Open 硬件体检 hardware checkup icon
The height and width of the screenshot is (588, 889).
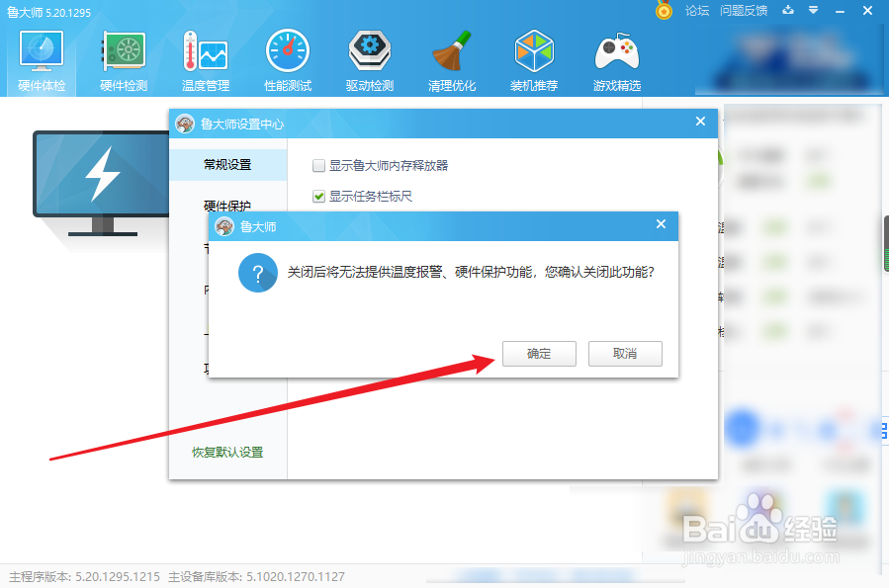coord(42,61)
